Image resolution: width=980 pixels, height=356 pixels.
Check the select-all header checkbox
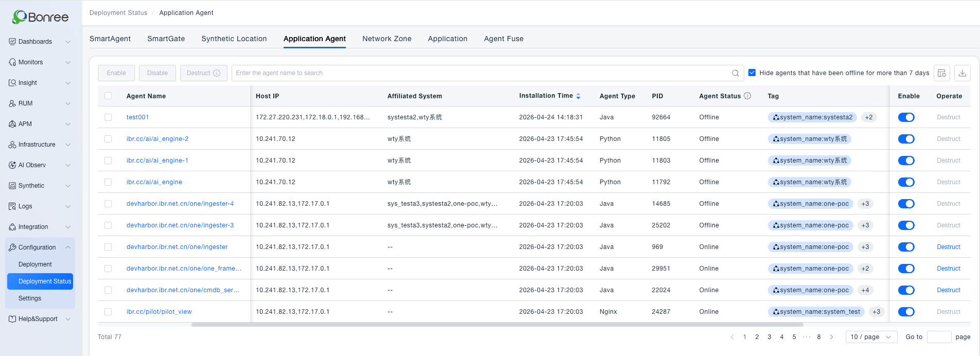108,96
